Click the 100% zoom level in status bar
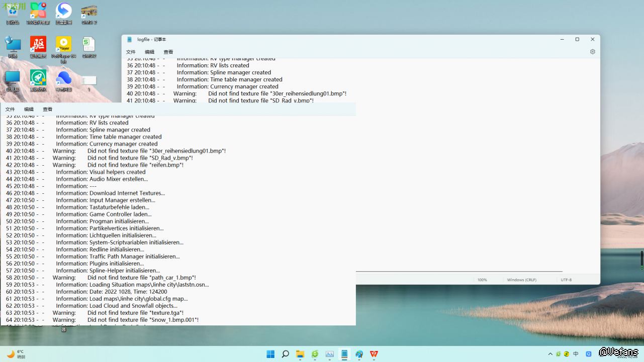 482,280
